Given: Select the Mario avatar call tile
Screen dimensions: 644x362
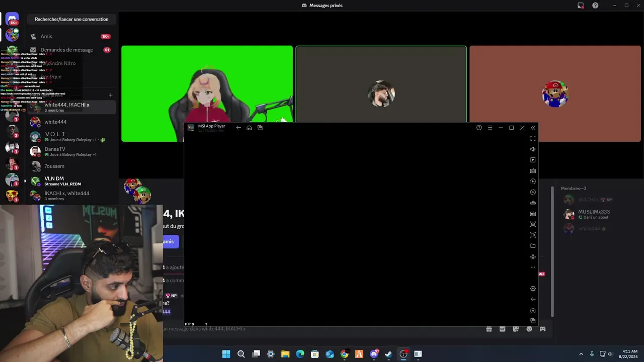Looking at the screenshot, I should tap(555, 94).
